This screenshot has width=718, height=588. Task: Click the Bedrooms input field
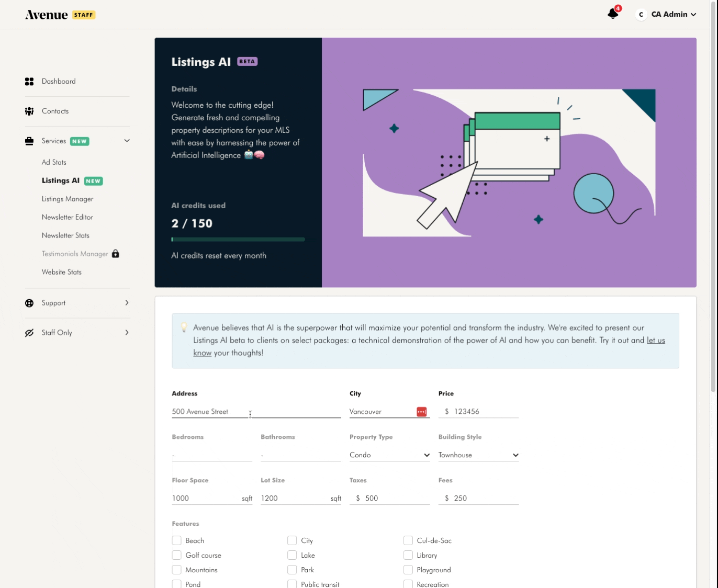click(x=212, y=455)
